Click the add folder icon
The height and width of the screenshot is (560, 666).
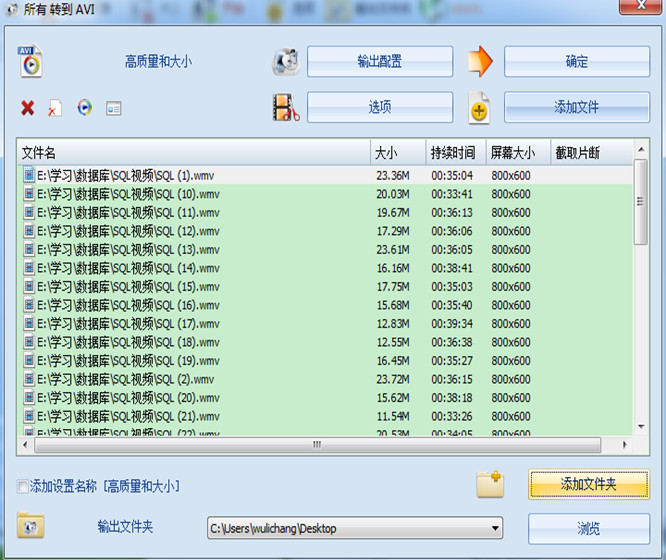click(x=490, y=484)
